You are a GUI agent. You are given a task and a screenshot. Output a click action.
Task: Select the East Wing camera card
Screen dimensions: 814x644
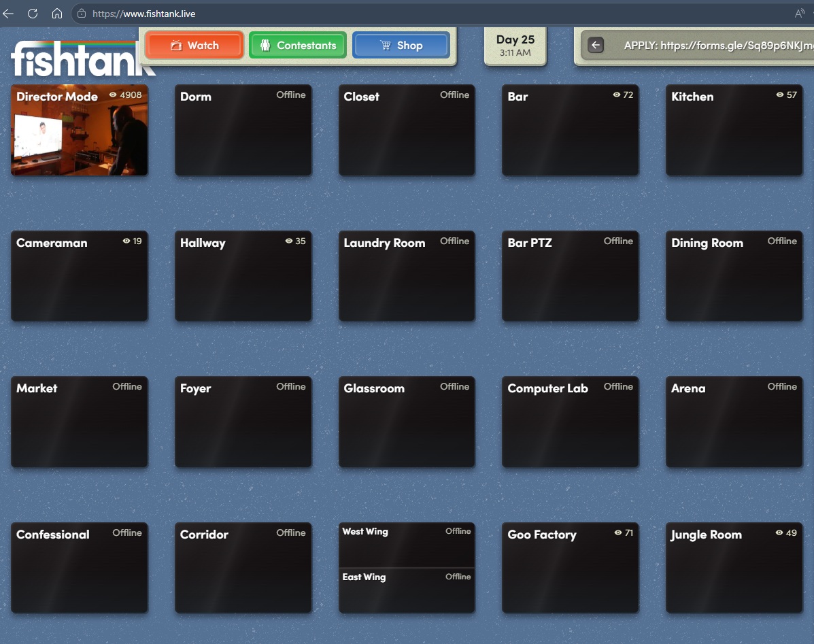point(407,590)
